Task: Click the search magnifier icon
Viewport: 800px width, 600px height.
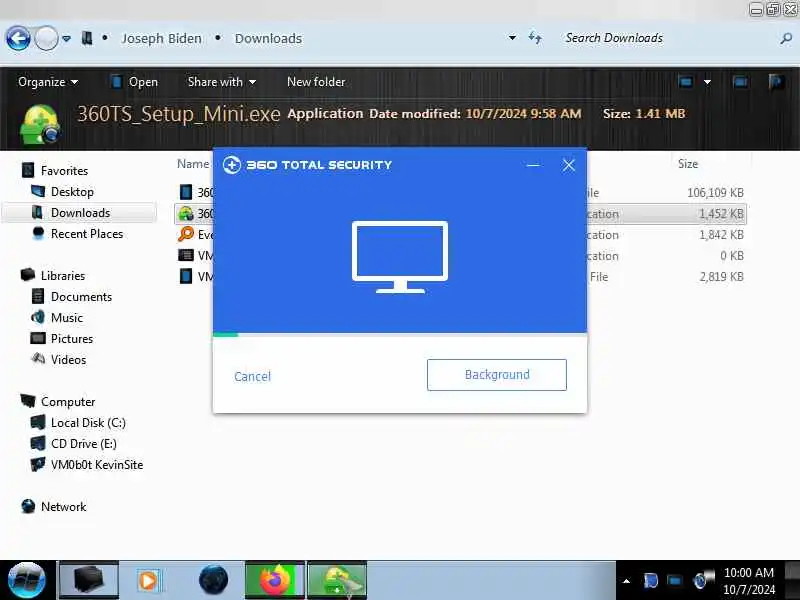Action: 786,38
